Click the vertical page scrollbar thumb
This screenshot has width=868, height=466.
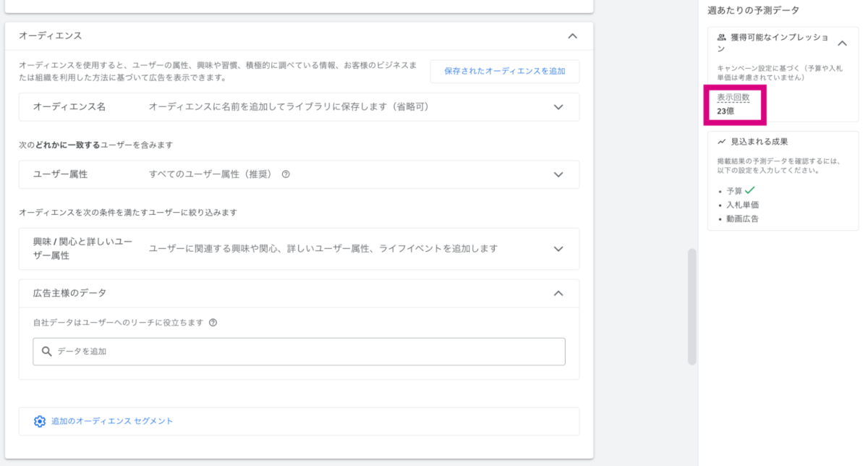(x=692, y=307)
